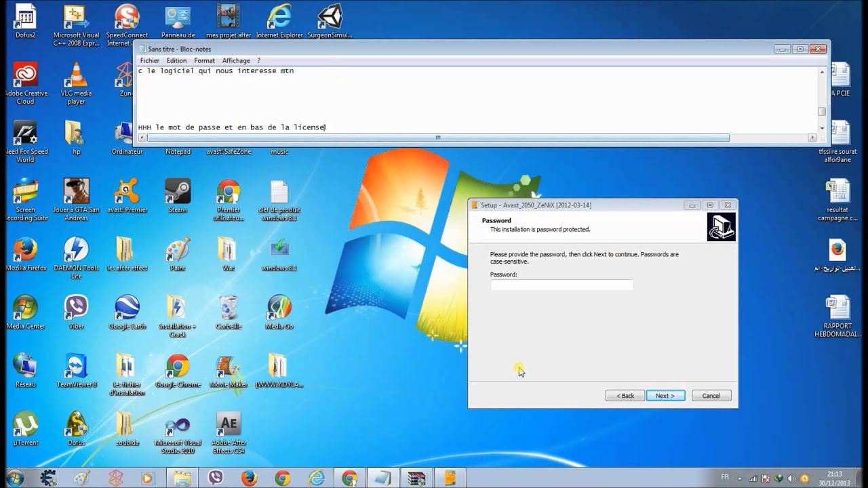Click Cancel in the Avast Setup dialog
Viewport: 868px width, 488px height.
711,395
